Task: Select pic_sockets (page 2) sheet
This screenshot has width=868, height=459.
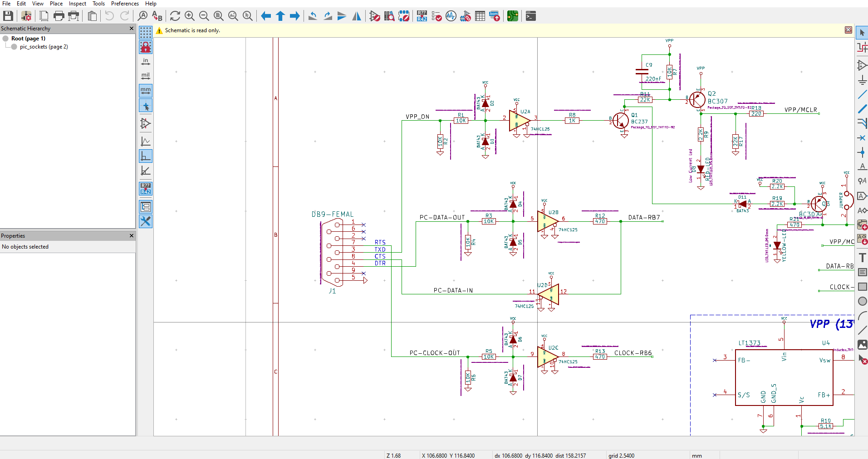Action: coord(44,47)
